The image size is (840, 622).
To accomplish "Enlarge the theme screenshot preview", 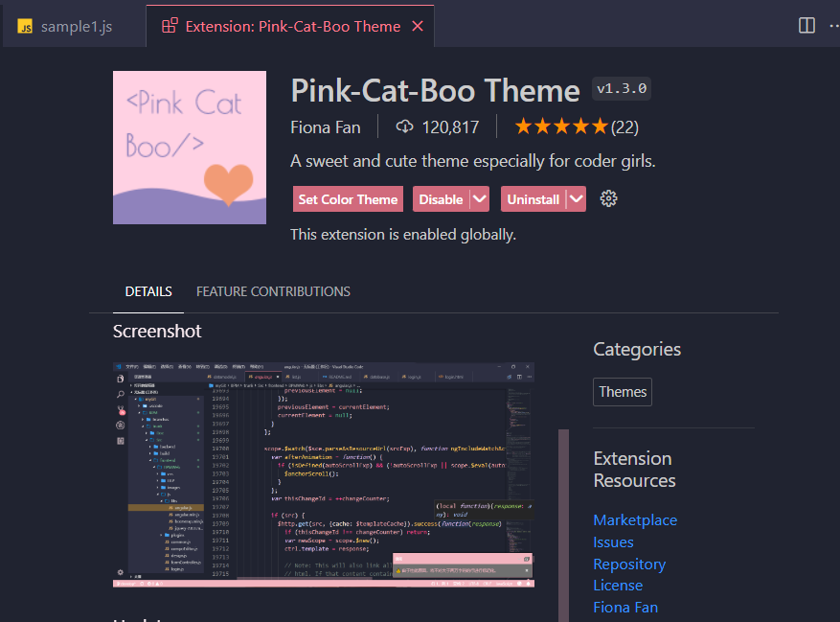I will click(324, 474).
